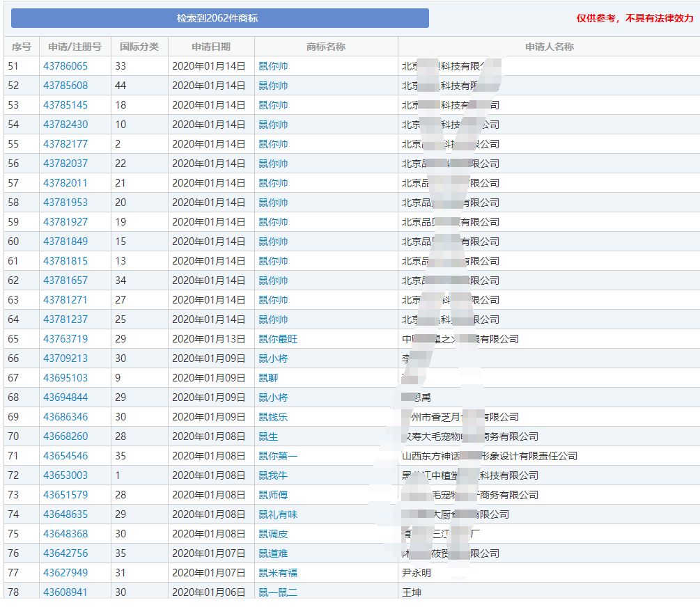Click the 申请日期 column header
This screenshot has height=607, width=700.
click(x=211, y=47)
